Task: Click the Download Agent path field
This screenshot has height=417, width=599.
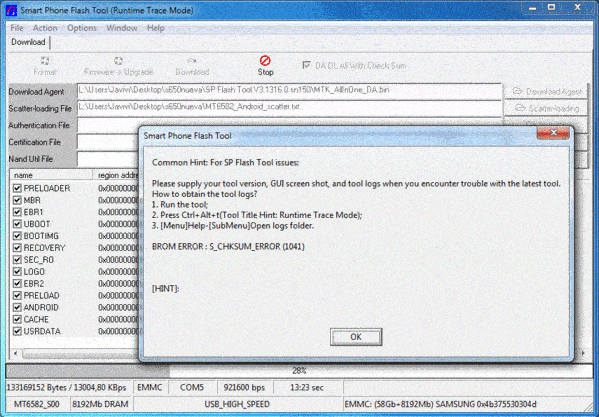Action: click(290, 91)
